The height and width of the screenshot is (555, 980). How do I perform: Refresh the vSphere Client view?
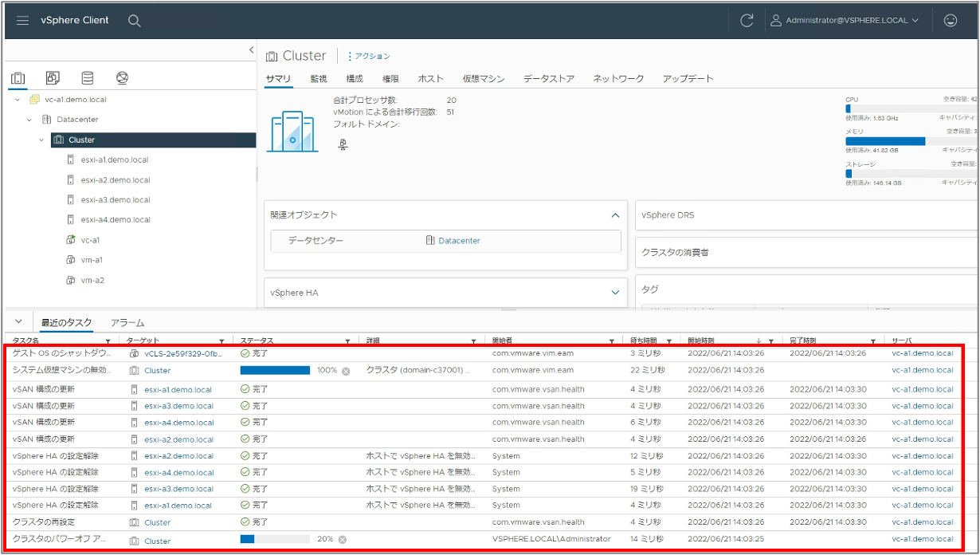tap(747, 21)
